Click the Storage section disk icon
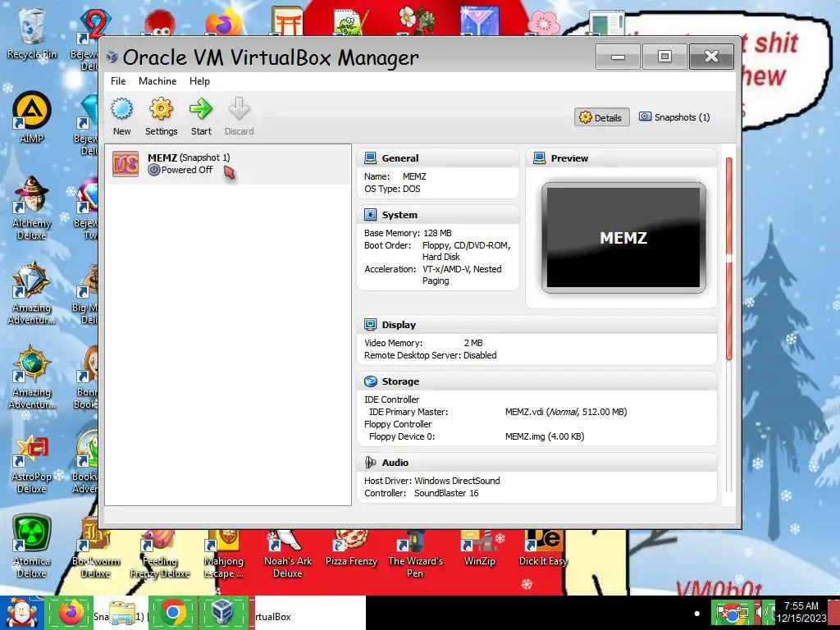The image size is (840, 630). coord(370,381)
